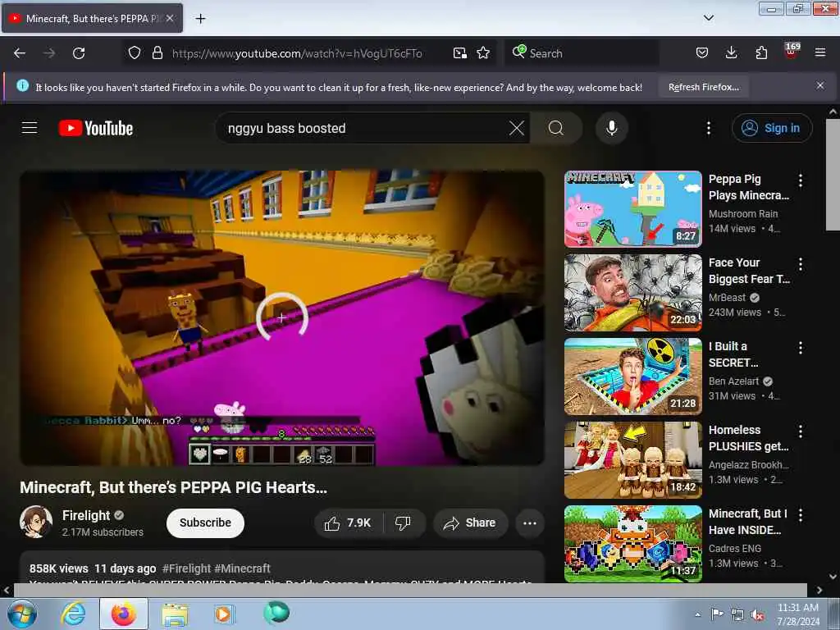Clear the YouTube search text with X
This screenshot has width=840, height=630.
[x=517, y=128]
